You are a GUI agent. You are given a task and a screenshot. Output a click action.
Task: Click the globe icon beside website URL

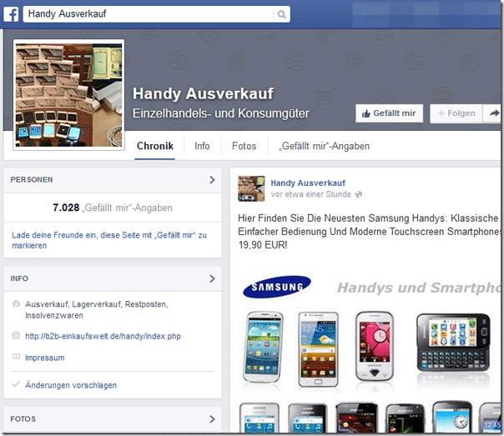click(16, 336)
